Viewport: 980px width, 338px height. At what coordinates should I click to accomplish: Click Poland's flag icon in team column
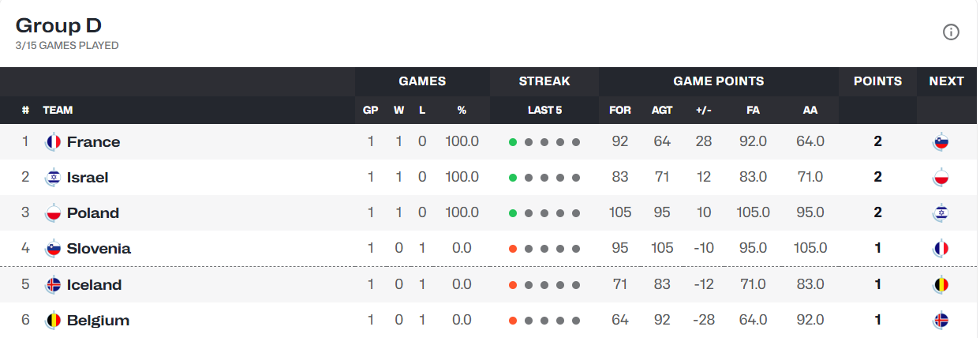coord(53,213)
